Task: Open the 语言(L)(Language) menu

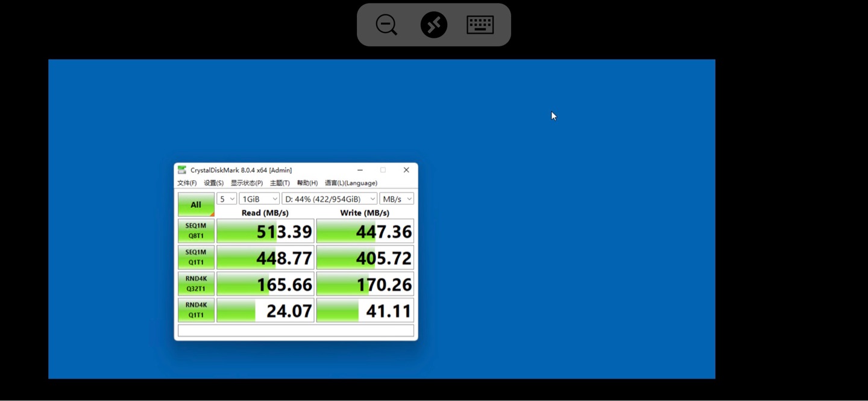Action: pyautogui.click(x=351, y=183)
